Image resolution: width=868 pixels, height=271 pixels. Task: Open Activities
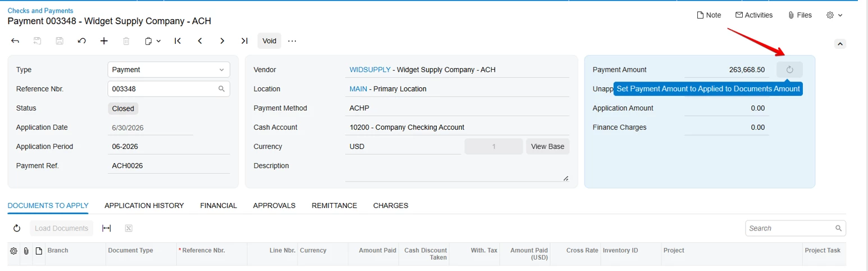[x=753, y=15]
